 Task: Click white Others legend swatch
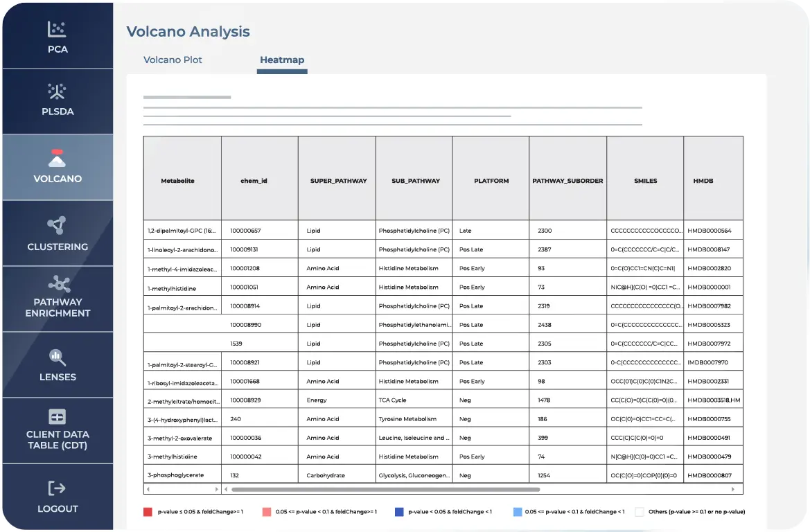pyautogui.click(x=640, y=512)
